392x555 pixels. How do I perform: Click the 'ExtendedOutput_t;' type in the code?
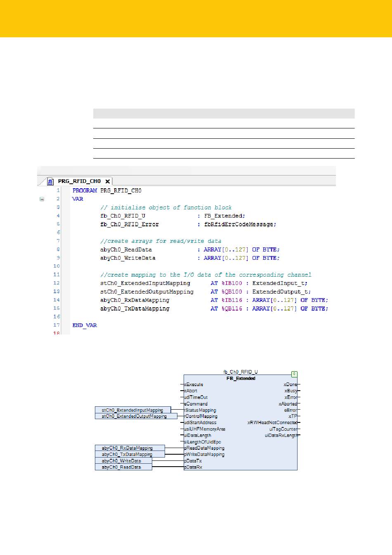click(x=281, y=292)
